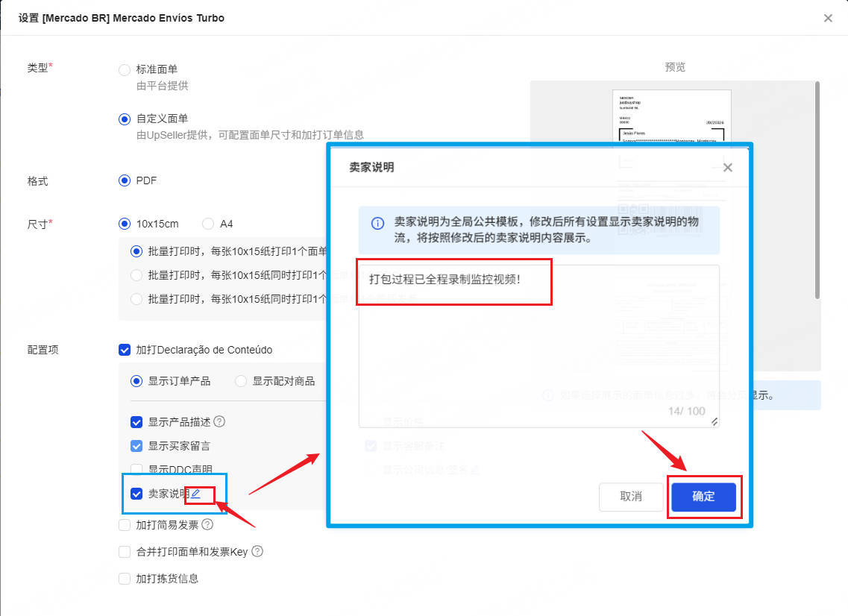Select 显示订单产品 radio button
Screen dimensions: 848x616
tap(136, 381)
